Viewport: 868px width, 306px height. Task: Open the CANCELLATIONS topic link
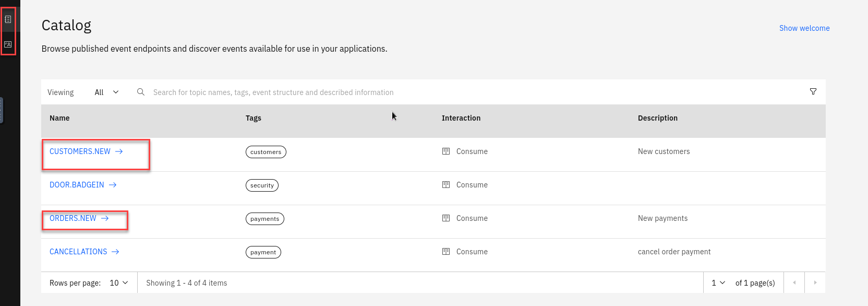78,252
